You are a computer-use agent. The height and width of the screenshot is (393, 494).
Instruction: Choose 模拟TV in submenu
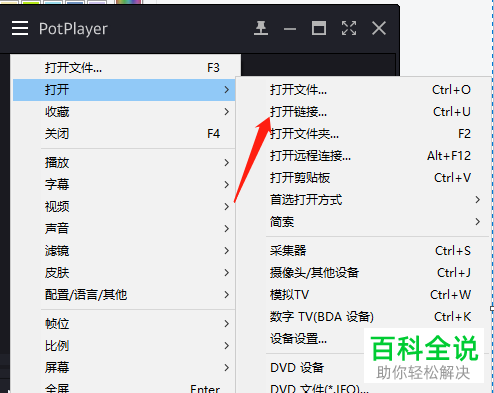point(363,295)
